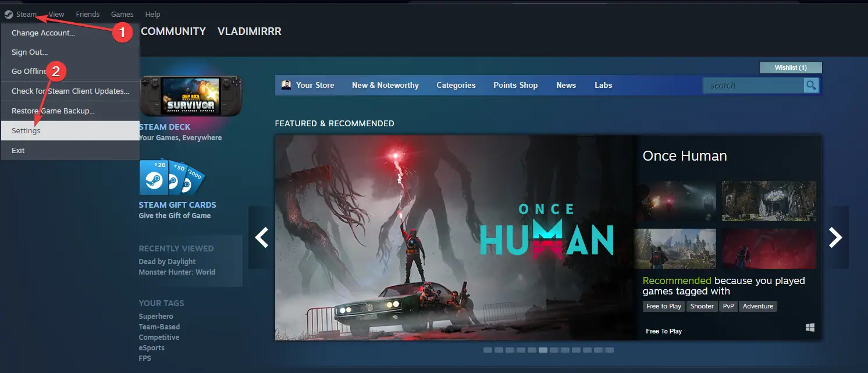Choose Check for Steam Client Updates
Viewport: 868px width, 373px height.
tap(70, 91)
